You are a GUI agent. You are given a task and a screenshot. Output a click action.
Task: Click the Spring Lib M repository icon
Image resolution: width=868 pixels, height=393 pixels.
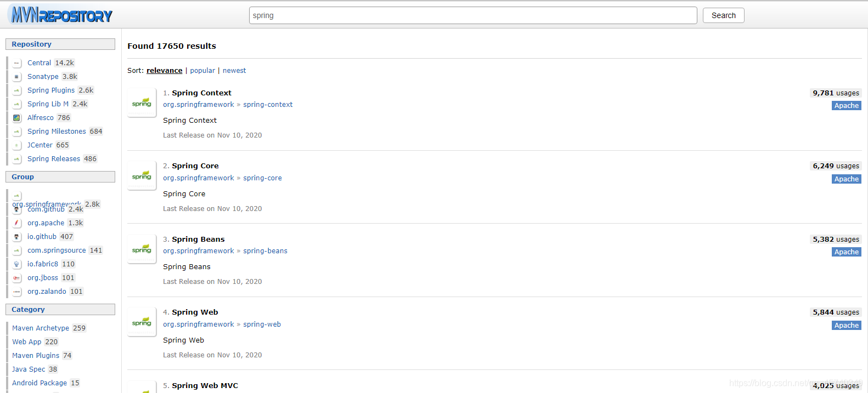tap(17, 104)
